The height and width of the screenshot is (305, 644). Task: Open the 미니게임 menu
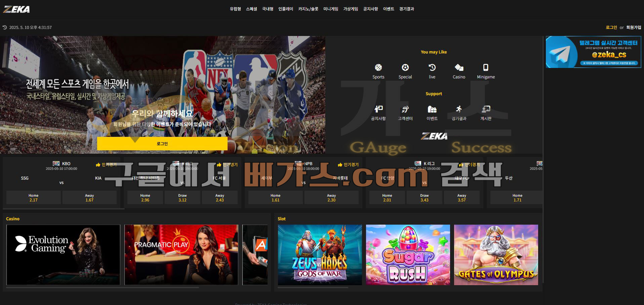tap(331, 9)
